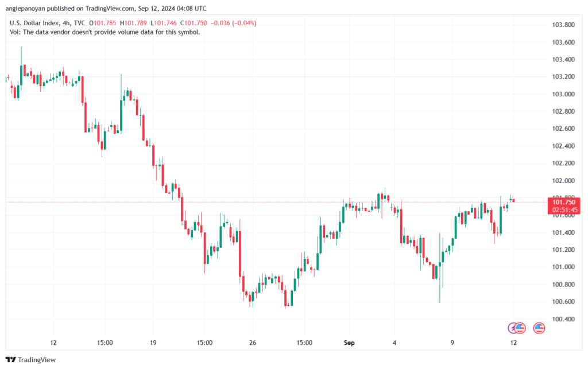Click the 100.400 price scale label
Screen dimensions: 588x369
(x=563, y=319)
